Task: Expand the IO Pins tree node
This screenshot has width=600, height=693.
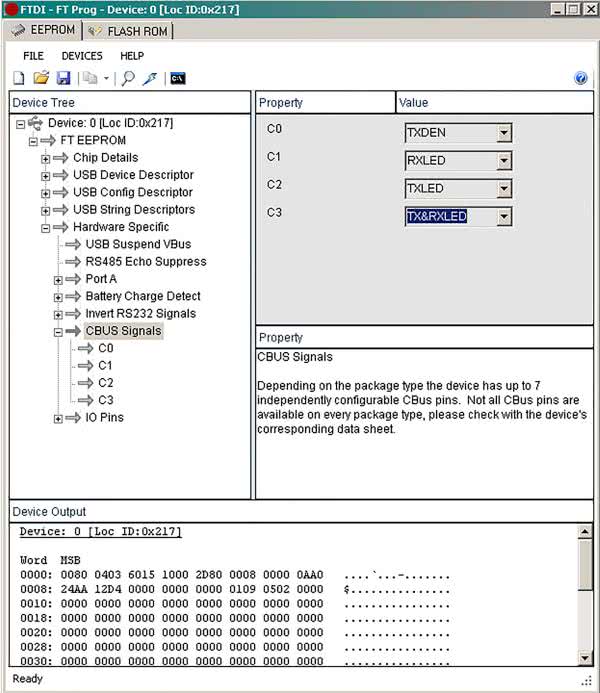Action: coord(58,418)
